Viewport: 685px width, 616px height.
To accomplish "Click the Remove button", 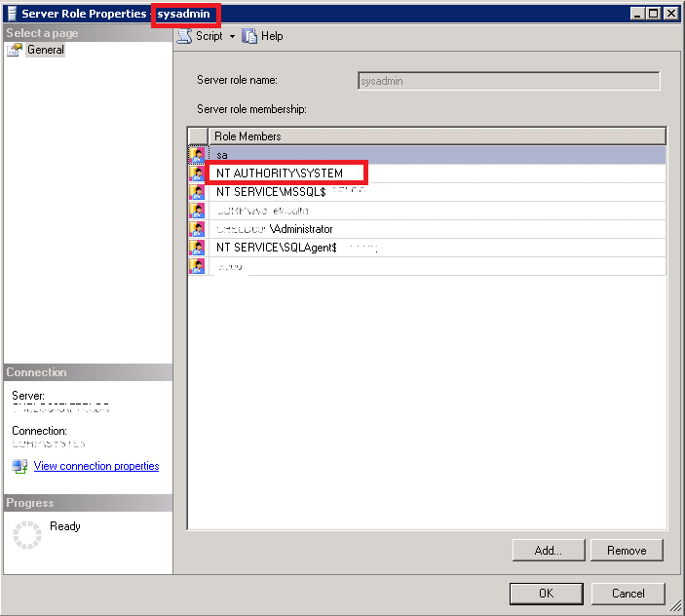I will (x=627, y=551).
